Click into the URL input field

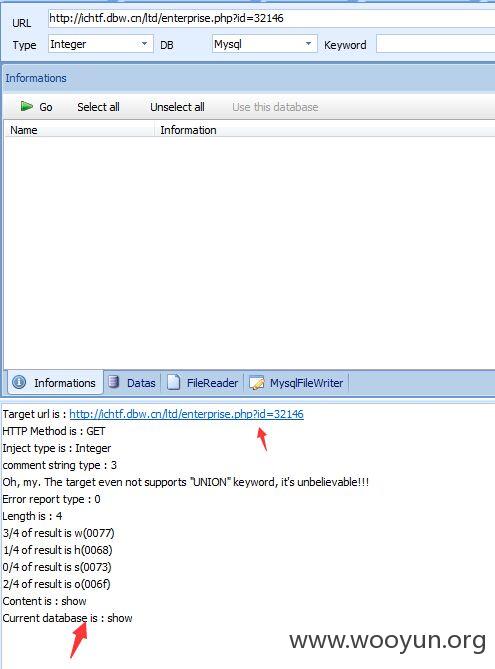point(271,18)
